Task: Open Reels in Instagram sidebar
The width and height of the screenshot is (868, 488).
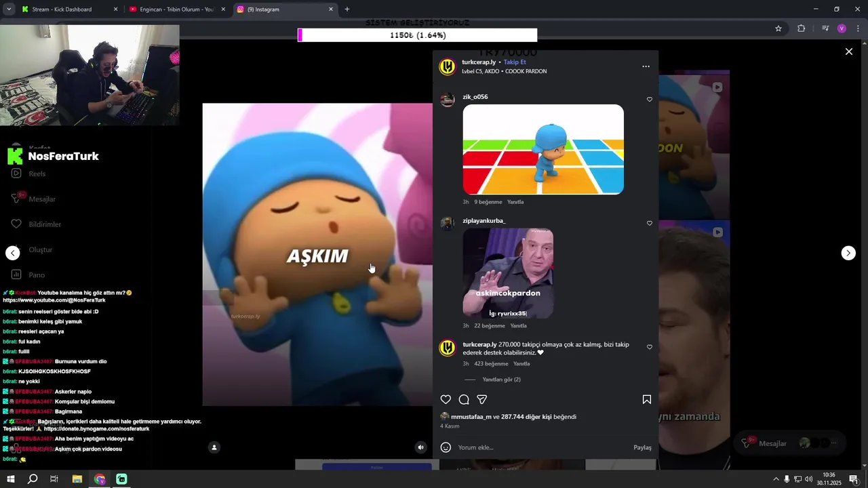Action: [28, 174]
